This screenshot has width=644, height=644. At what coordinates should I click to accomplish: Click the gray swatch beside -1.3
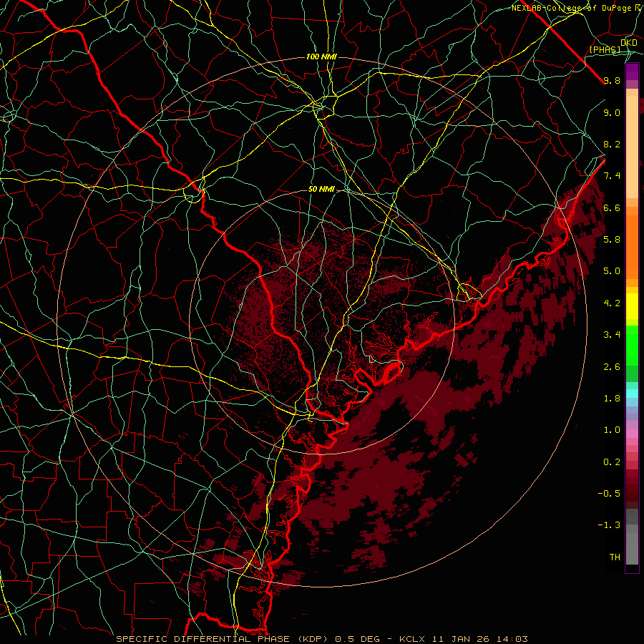pos(632,529)
